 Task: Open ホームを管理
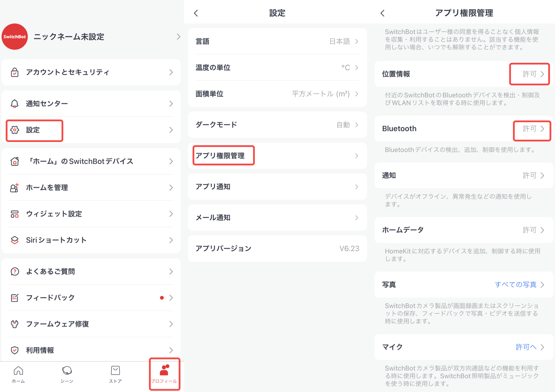(x=91, y=188)
